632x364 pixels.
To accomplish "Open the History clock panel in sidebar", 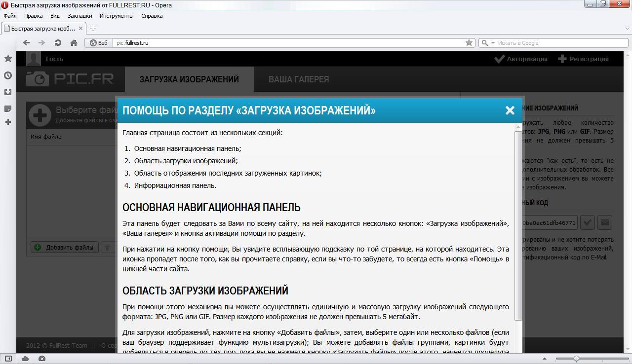I will [x=8, y=75].
